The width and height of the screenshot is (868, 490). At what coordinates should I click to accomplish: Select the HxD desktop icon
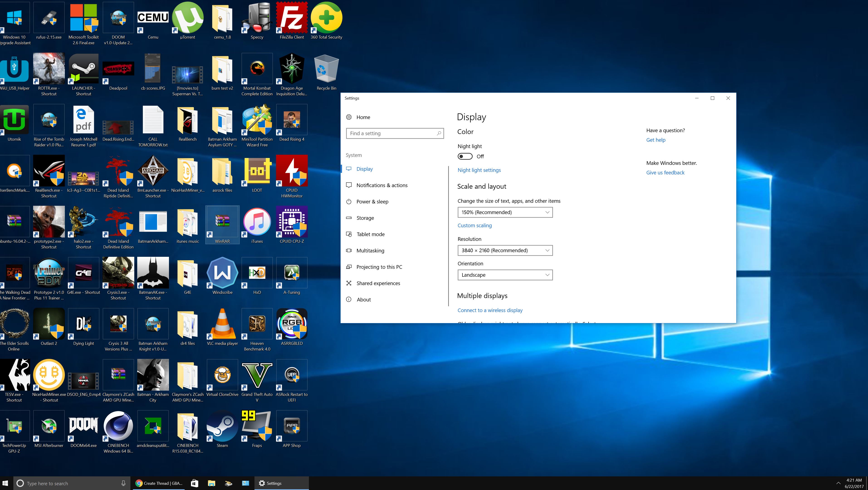[257, 276]
